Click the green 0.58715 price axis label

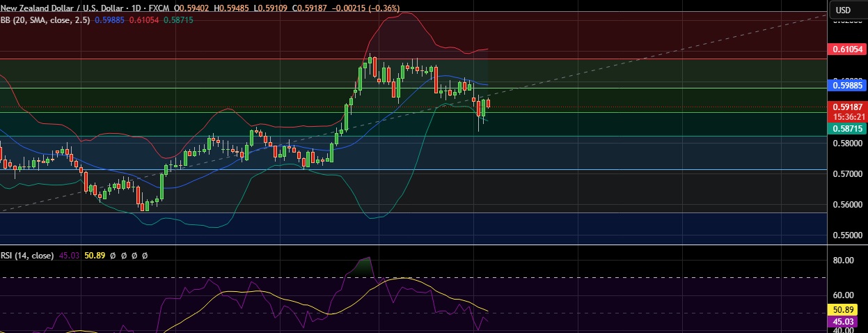pos(846,129)
